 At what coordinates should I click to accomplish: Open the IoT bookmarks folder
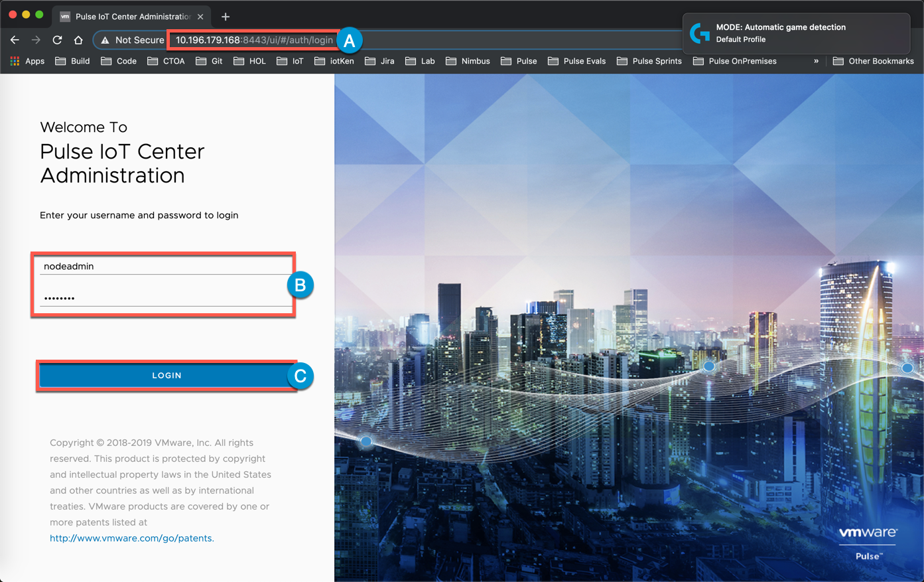(290, 61)
